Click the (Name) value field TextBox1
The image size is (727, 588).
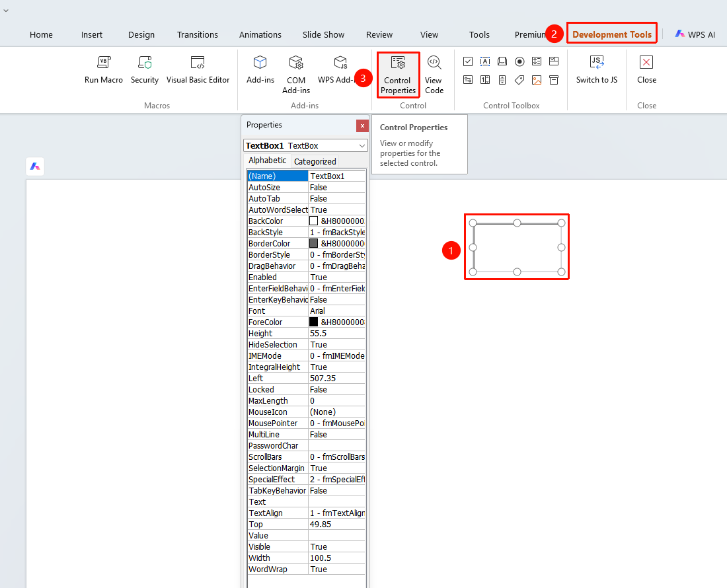(x=337, y=176)
